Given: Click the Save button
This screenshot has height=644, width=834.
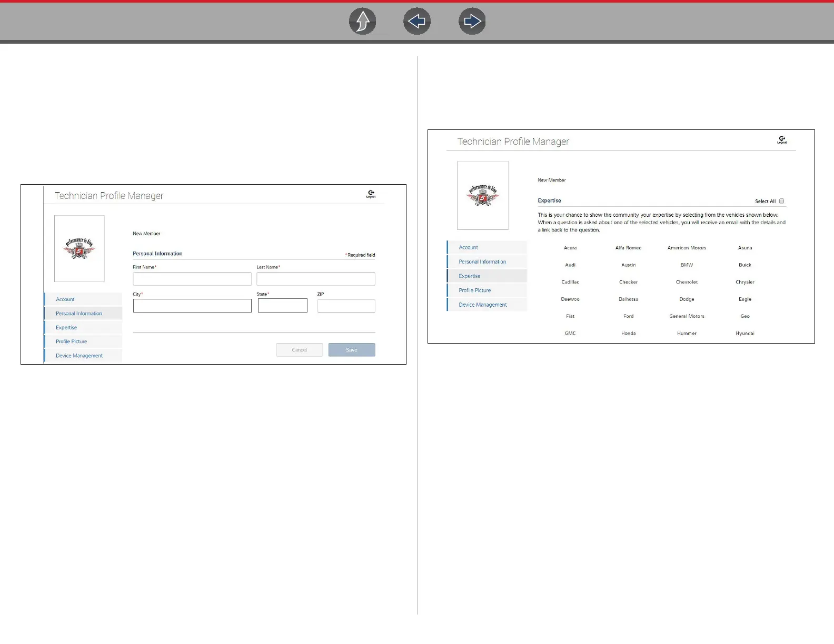Looking at the screenshot, I should 352,350.
